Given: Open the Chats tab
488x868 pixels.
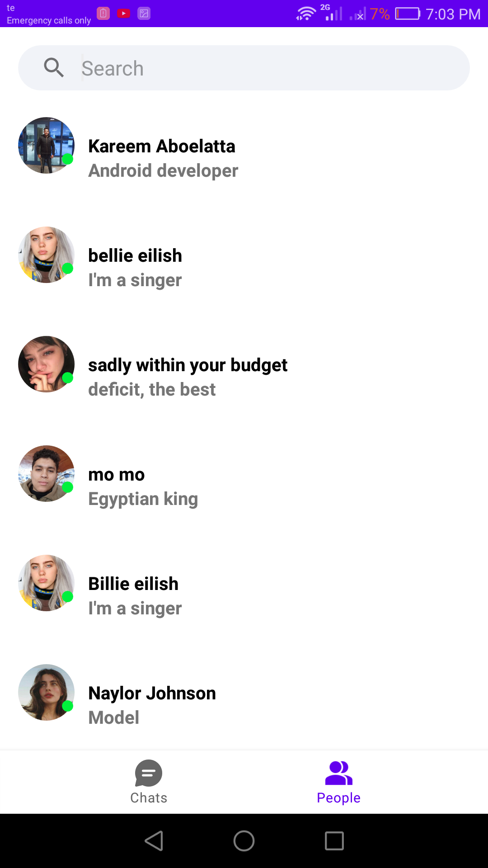Looking at the screenshot, I should 149,782.
